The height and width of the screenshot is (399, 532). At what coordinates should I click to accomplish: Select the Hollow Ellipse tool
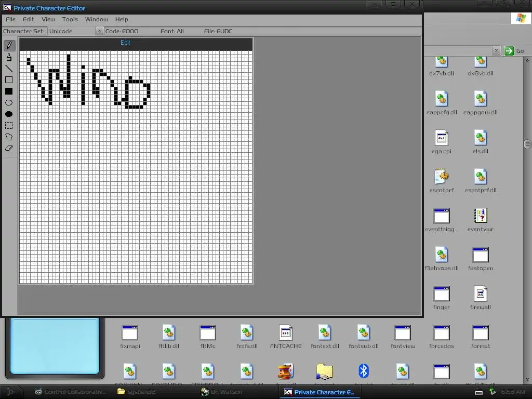tap(9, 102)
